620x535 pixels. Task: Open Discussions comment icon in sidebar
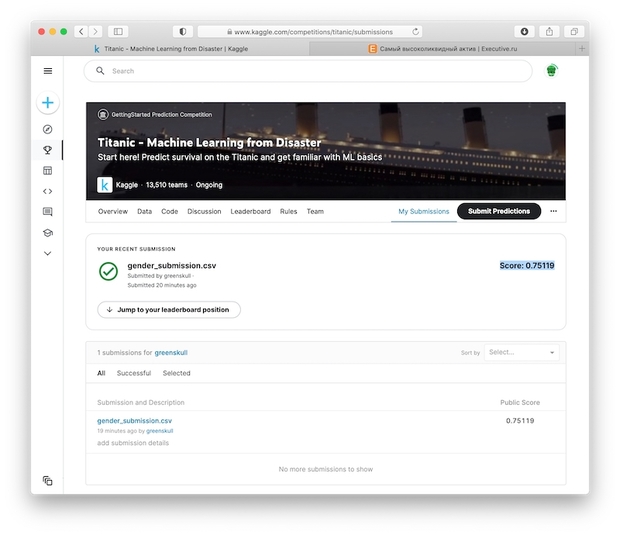pos(47,212)
